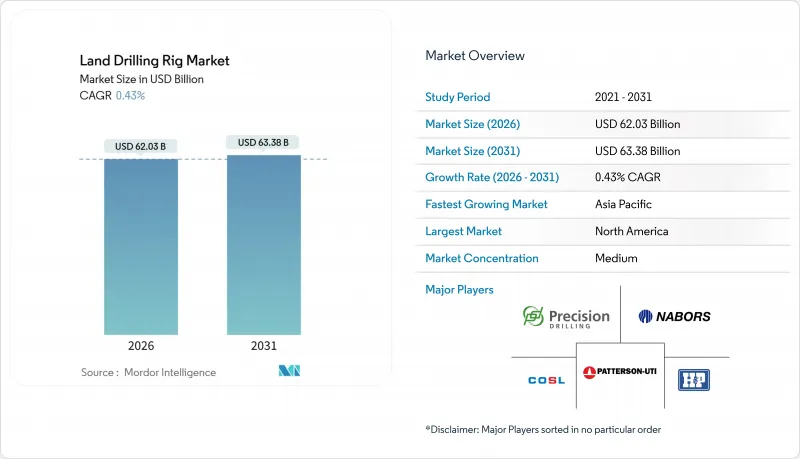
Task: Click the Largest Market label
Action: coord(463,231)
